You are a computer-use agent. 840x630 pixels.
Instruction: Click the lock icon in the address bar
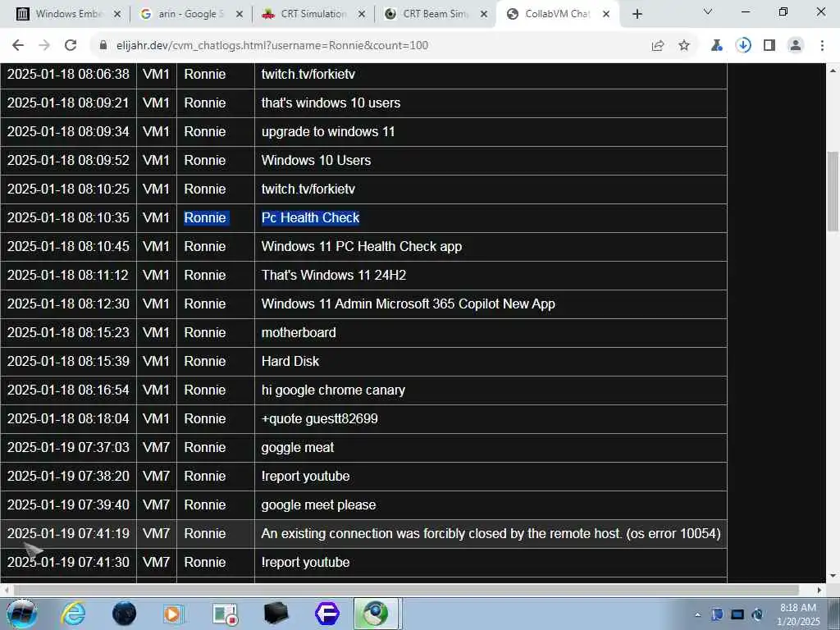click(x=103, y=46)
